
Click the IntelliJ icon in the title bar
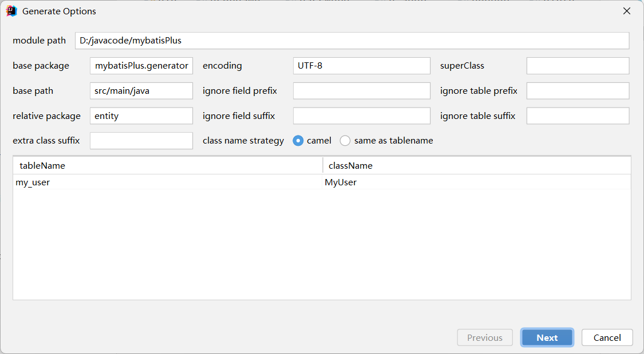(11, 11)
